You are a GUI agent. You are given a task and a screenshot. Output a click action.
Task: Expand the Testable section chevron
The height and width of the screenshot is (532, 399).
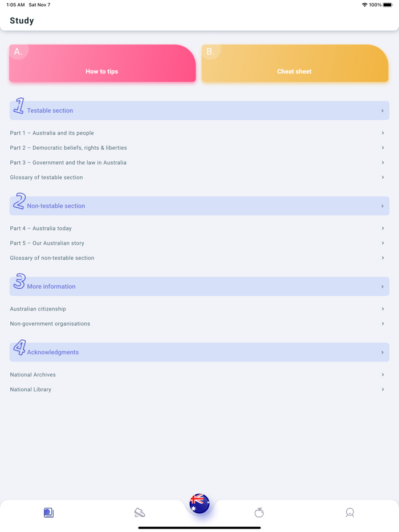(383, 111)
